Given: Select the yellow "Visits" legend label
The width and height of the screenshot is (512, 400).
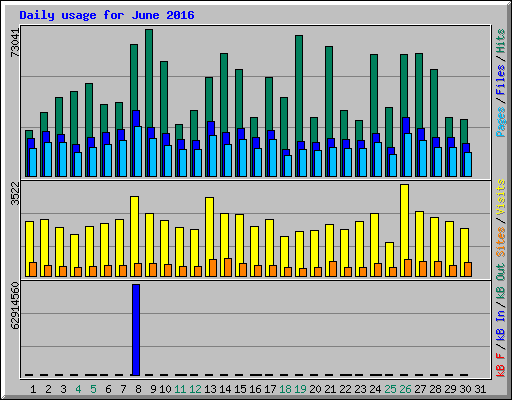Looking at the screenshot, I should pyautogui.click(x=500, y=197).
